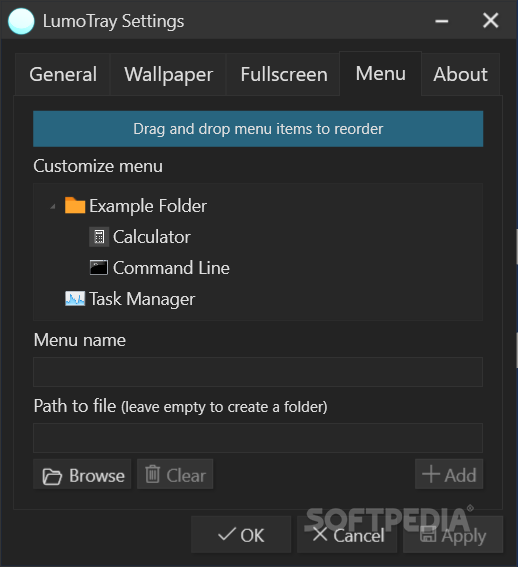
Task: Focus the Path to file input field
Action: point(258,438)
